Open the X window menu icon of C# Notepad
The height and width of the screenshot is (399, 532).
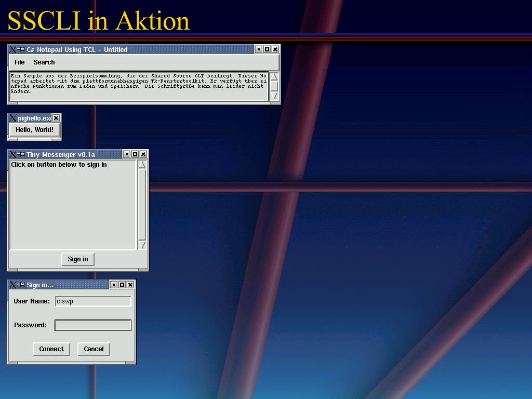click(x=12, y=49)
